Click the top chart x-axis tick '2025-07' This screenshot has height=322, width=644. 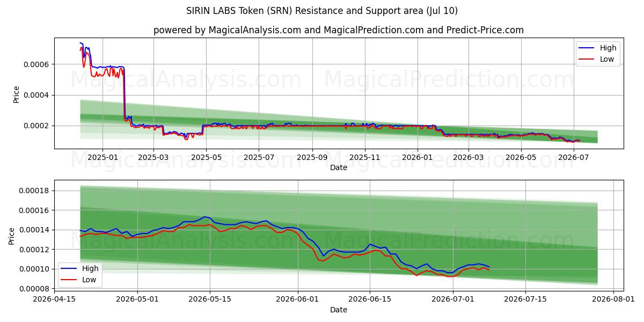[259, 158]
